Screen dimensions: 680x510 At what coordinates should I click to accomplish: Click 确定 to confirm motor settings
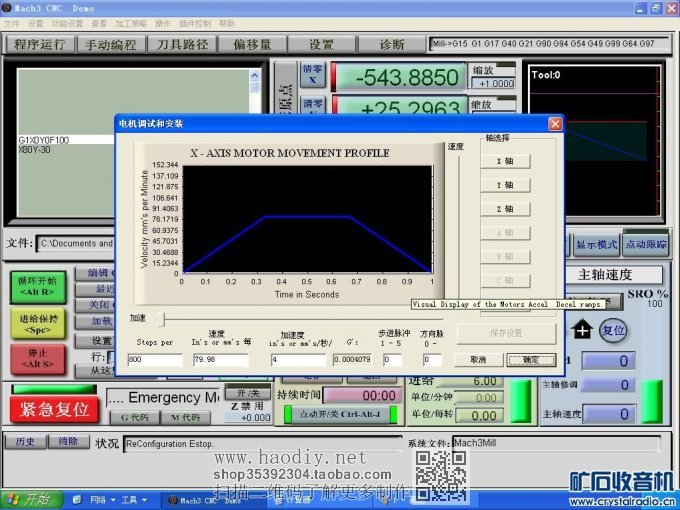(530, 360)
